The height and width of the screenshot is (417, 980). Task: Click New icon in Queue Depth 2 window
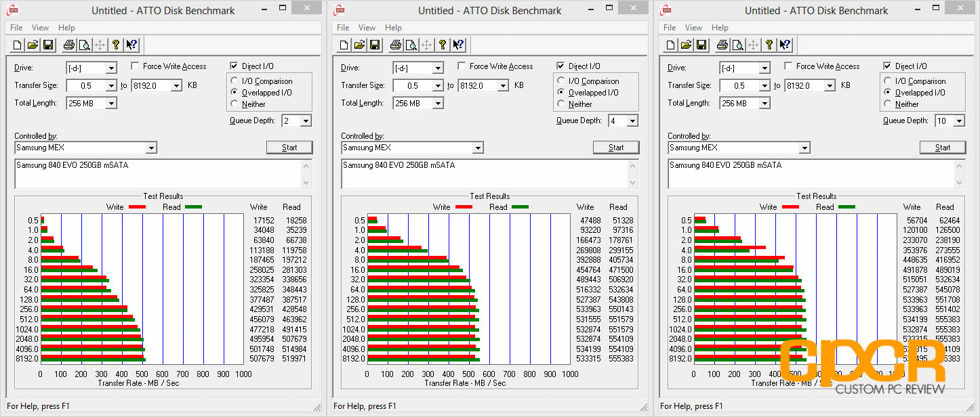(18, 45)
